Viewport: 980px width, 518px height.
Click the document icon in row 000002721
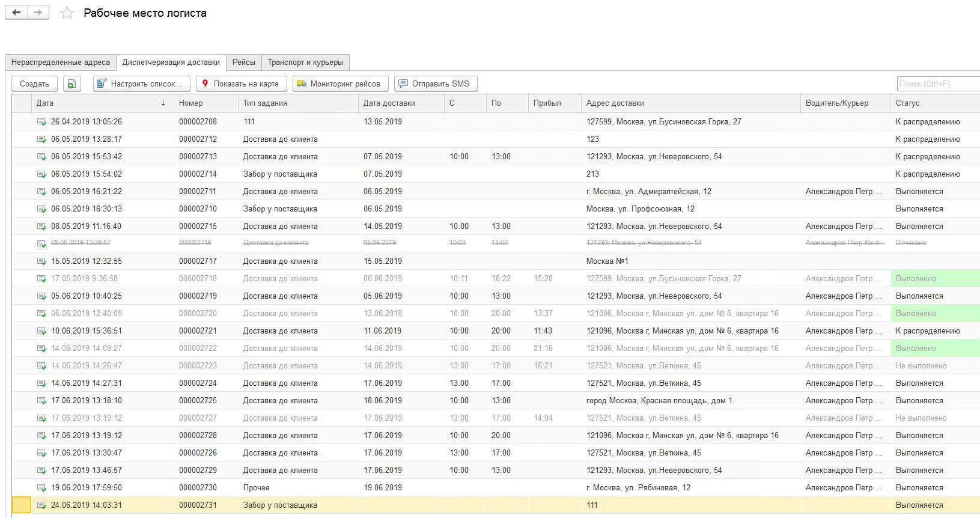(x=41, y=331)
